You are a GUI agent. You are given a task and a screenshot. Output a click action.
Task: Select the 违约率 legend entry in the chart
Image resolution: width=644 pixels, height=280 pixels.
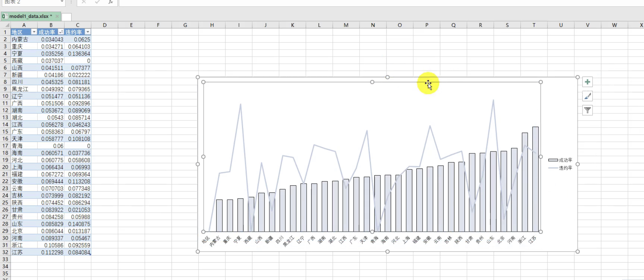560,168
